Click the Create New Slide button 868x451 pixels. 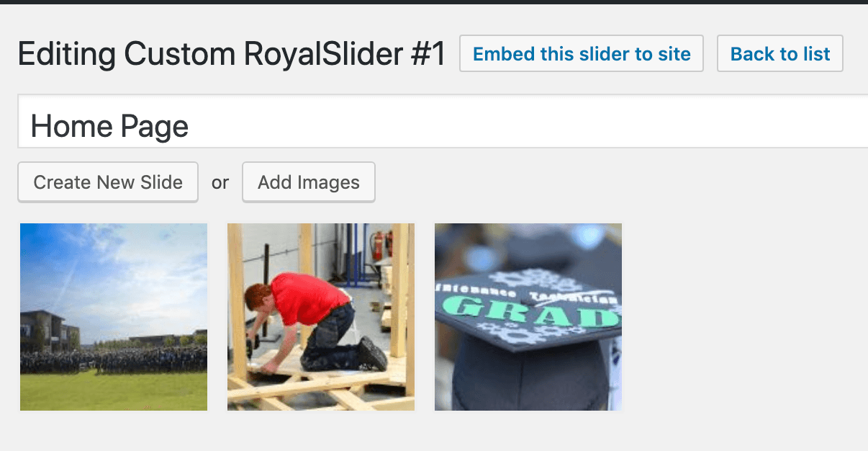pos(108,182)
